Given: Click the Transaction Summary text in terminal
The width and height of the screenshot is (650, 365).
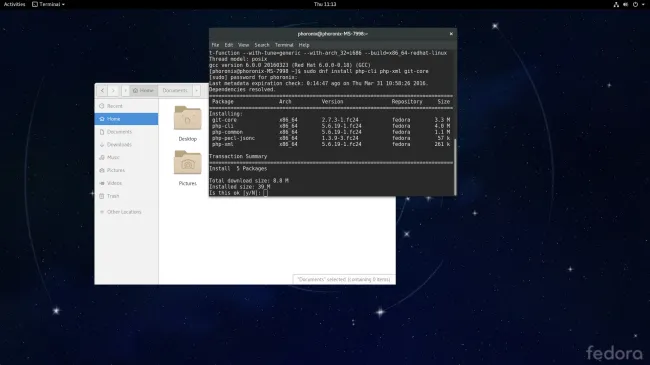Looking at the screenshot, I should (238, 156).
